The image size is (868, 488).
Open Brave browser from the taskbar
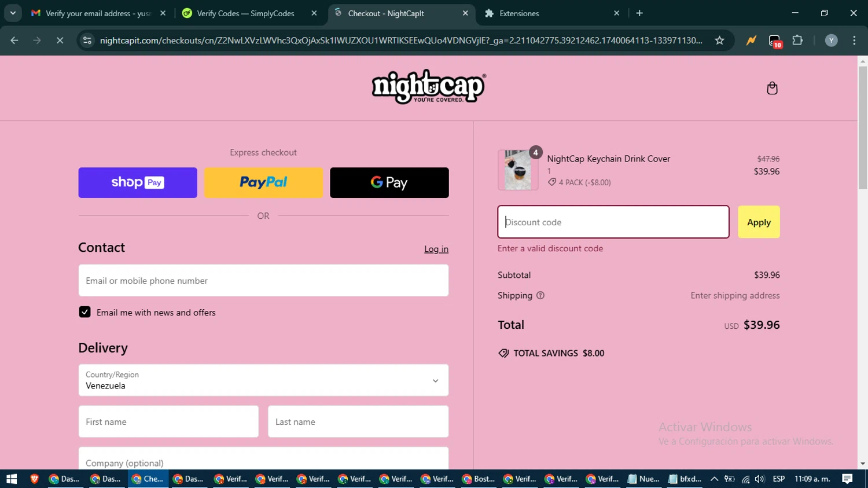(x=34, y=479)
